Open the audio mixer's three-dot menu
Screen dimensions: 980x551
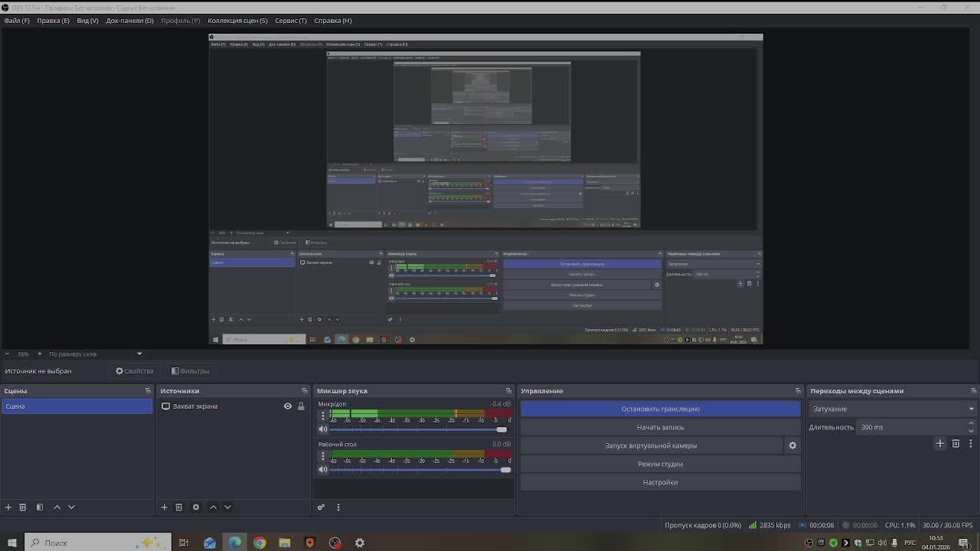coord(338,507)
